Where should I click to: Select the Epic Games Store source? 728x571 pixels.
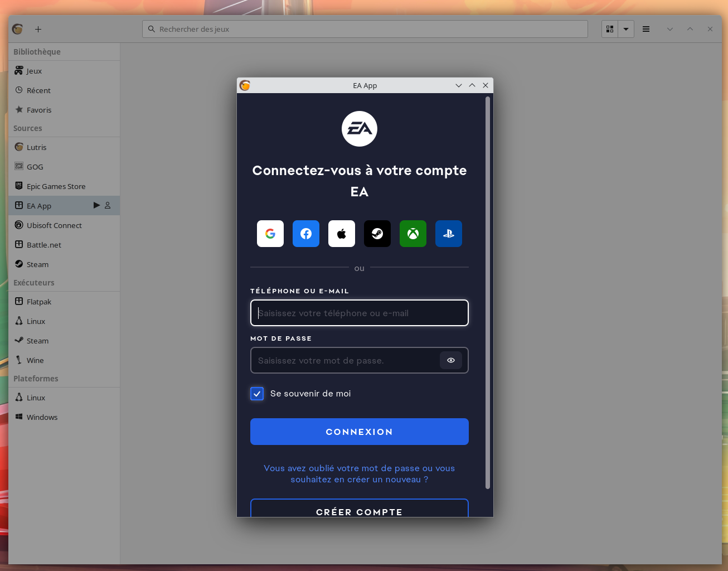[x=64, y=186]
